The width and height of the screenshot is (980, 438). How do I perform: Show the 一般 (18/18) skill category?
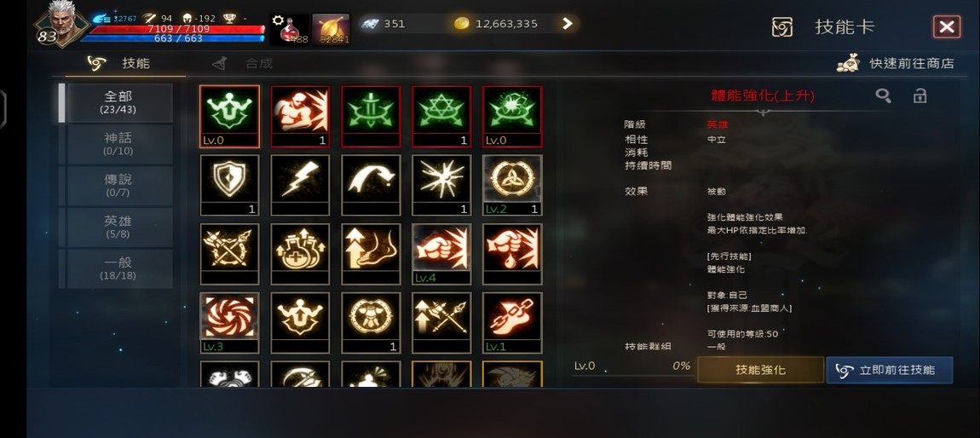(118, 268)
